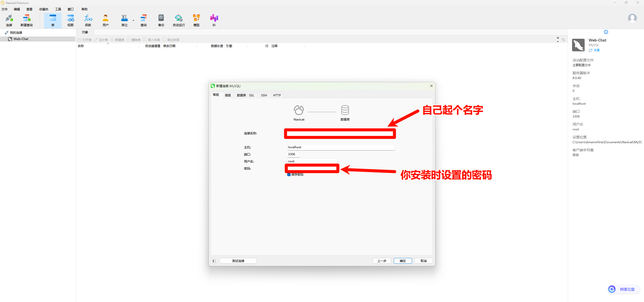The image size is (644, 302).
Task: Switch to the 数据库 tab in dialog
Action: (x=241, y=95)
